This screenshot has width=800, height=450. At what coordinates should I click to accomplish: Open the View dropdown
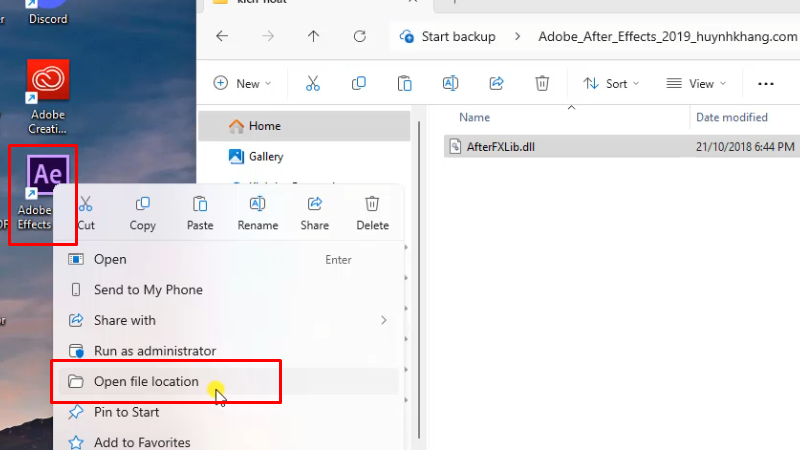(x=696, y=83)
